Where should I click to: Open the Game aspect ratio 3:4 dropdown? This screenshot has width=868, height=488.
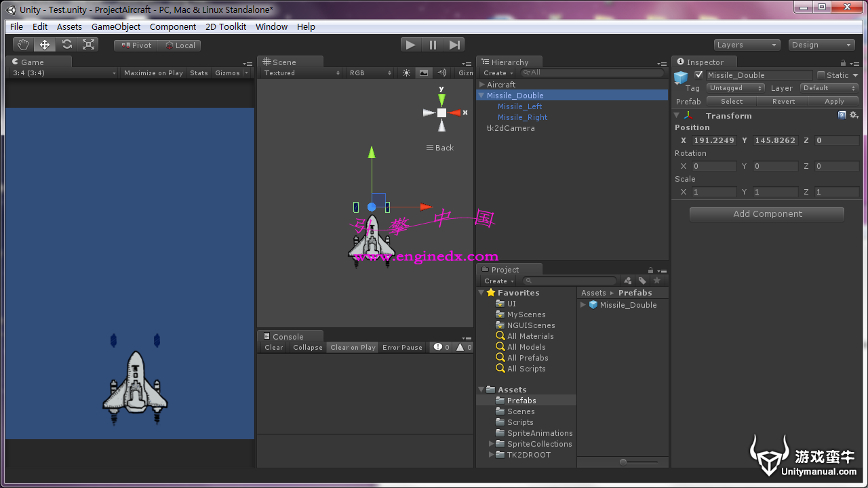coord(64,73)
